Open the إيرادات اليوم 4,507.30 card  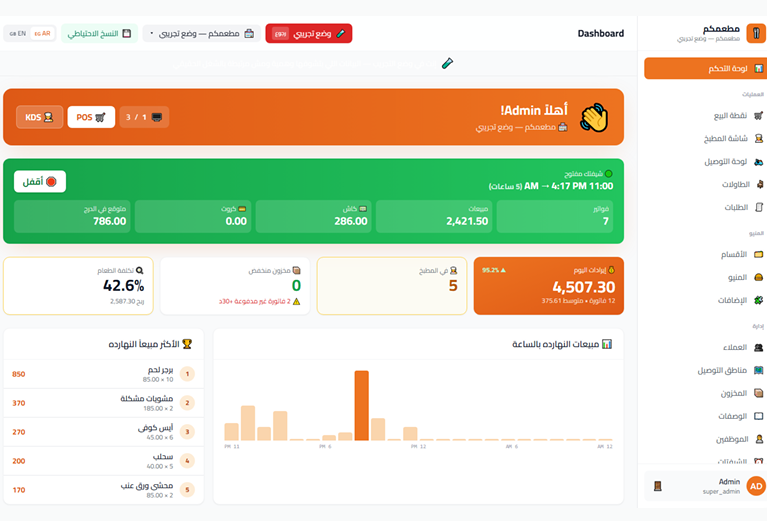tap(549, 286)
